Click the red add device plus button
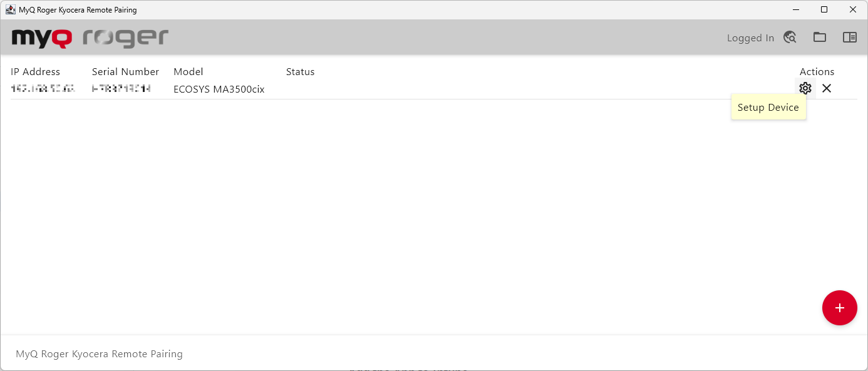Image resolution: width=868 pixels, height=371 pixels. coord(840,308)
